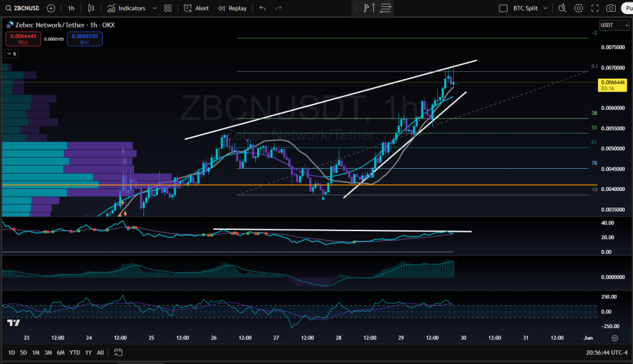Collapse the indicator legend showing 6

click(12, 54)
